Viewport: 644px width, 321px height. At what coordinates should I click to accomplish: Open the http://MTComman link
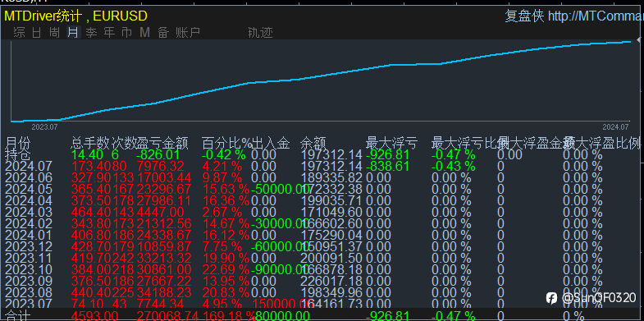tap(596, 16)
